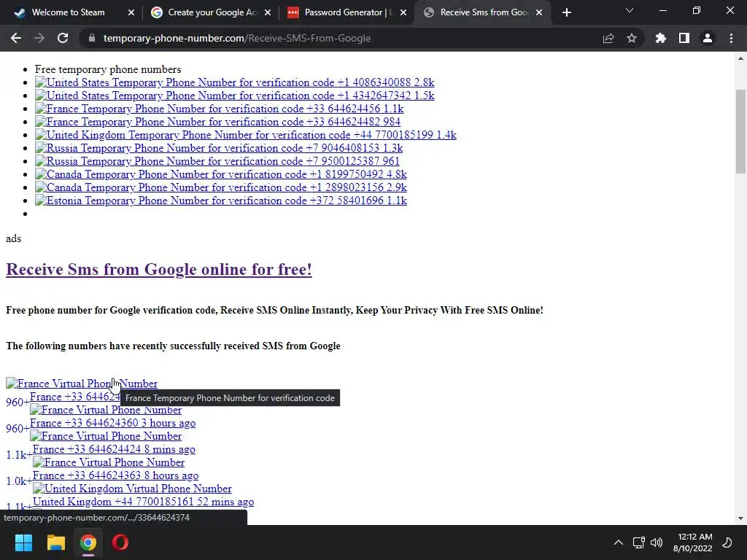Viewport: 747px width, 560px height.
Task: Open the Chrome profile avatar menu
Action: (708, 38)
